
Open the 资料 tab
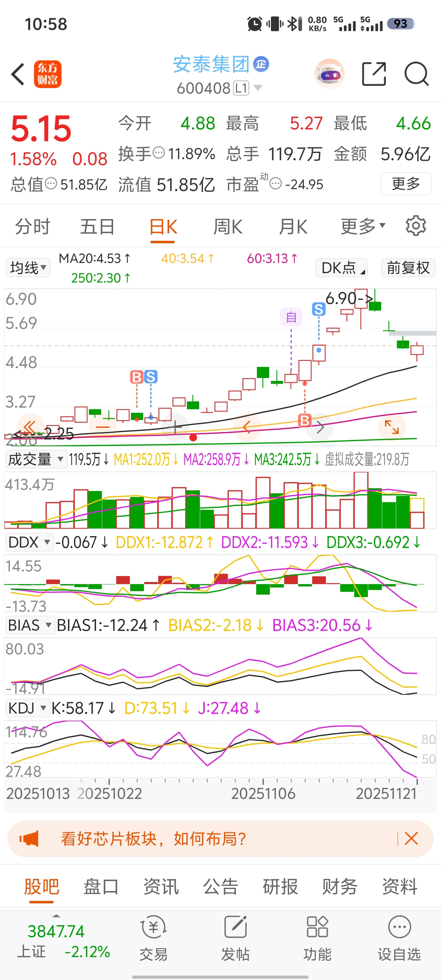pos(400,887)
